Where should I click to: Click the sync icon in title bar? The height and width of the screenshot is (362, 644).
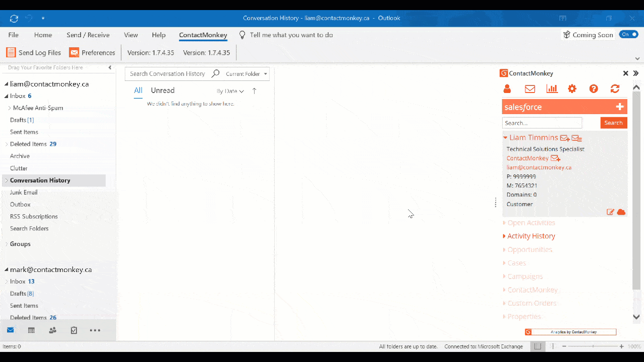click(14, 18)
